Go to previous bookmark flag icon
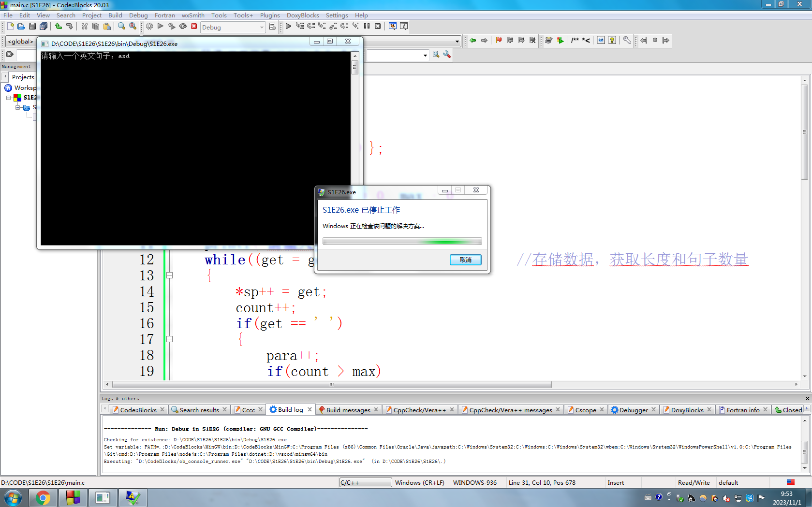This screenshot has width=812, height=507. 510,40
